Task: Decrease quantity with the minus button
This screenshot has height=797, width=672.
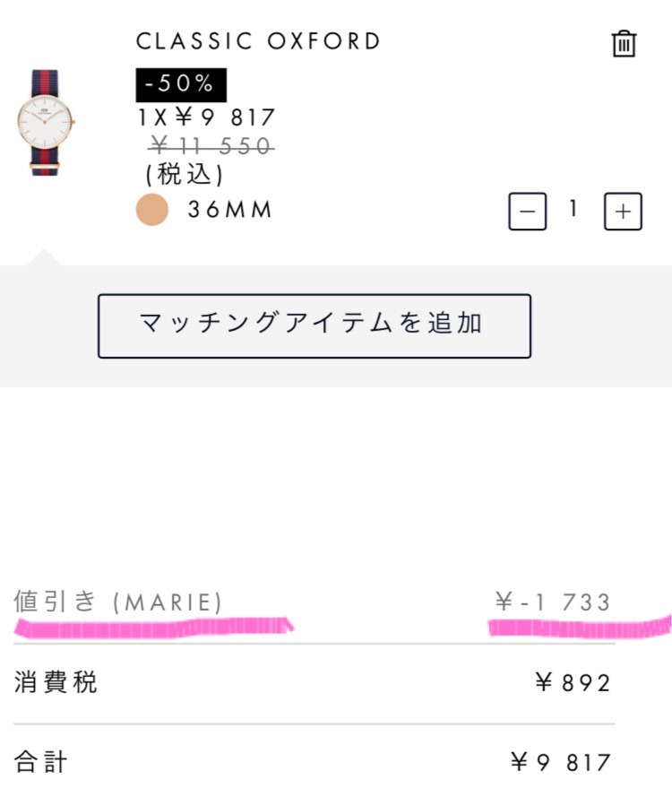Action: point(527,212)
